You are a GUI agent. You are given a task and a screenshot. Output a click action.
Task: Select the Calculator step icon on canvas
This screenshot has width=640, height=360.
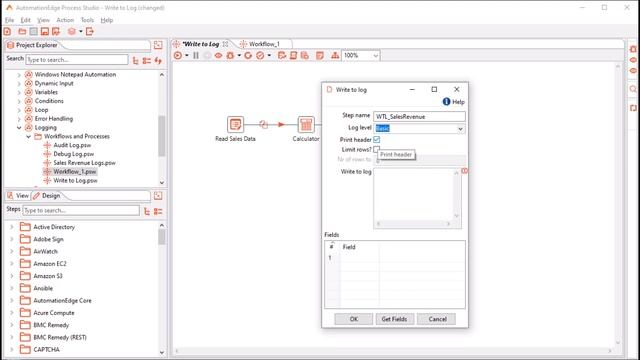pos(306,124)
